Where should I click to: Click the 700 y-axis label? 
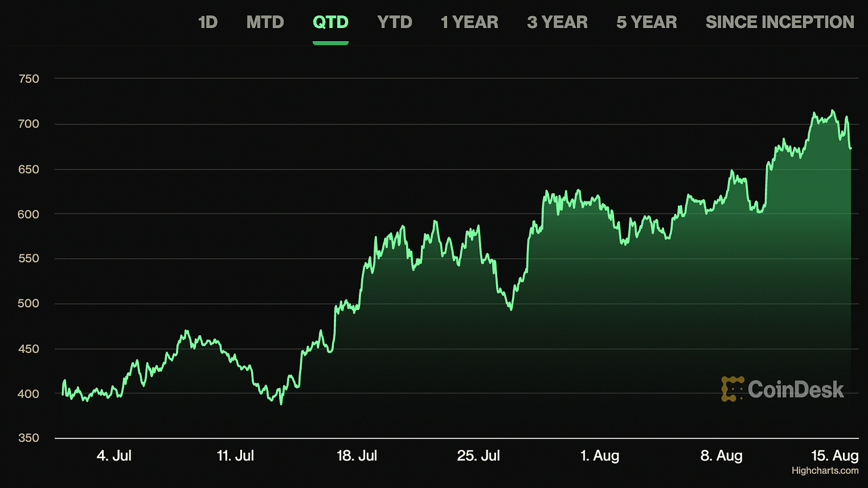click(x=29, y=125)
